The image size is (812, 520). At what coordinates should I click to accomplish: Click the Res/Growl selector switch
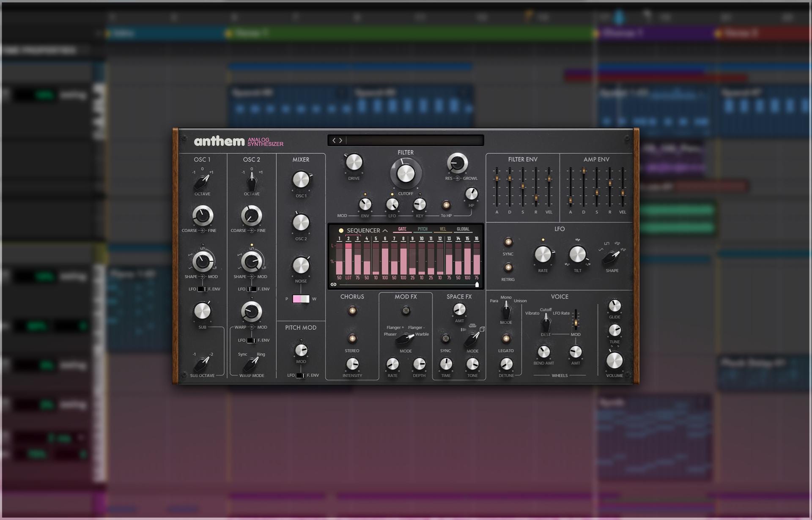[457, 178]
